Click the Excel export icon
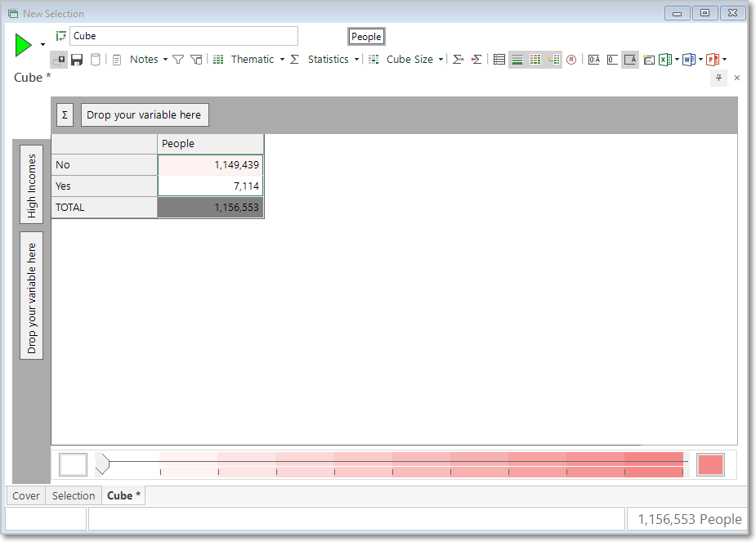The image size is (756, 542). click(665, 60)
